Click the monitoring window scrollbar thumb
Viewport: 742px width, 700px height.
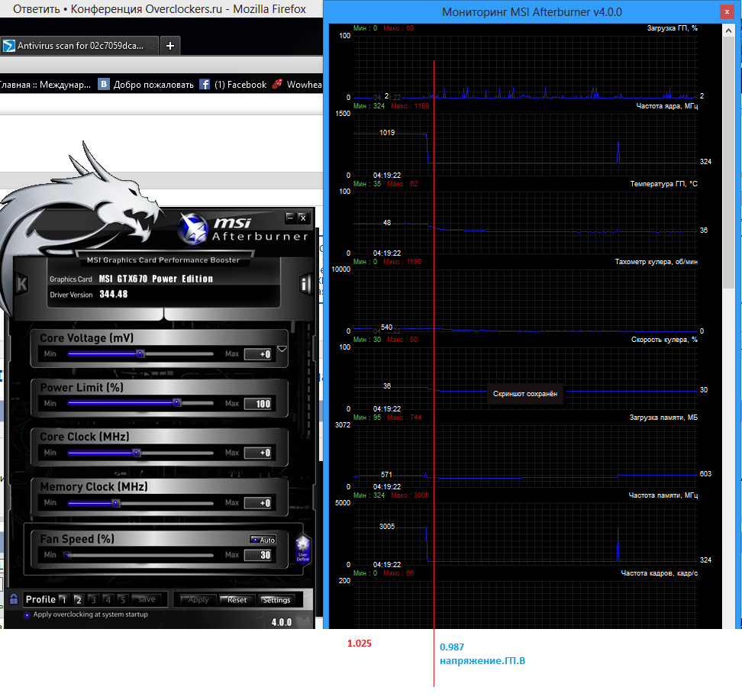(728, 163)
